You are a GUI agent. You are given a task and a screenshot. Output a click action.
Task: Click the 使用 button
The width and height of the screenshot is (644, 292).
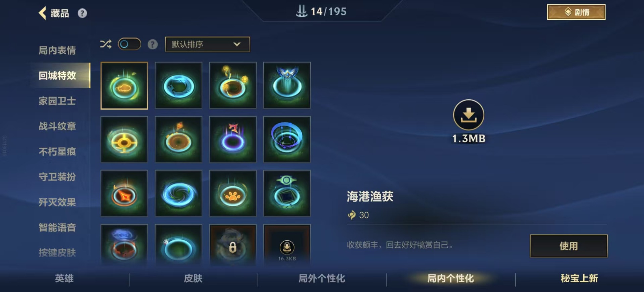pyautogui.click(x=569, y=246)
